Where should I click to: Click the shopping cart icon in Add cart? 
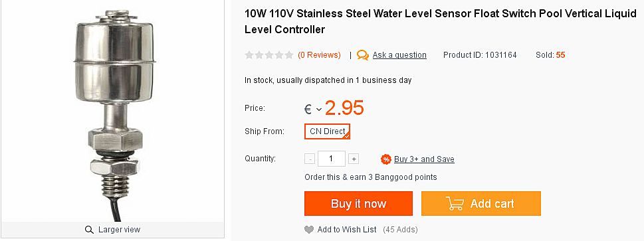[455, 204]
